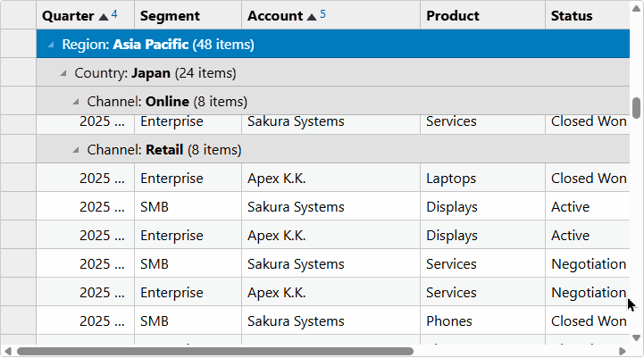The width and height of the screenshot is (644, 358).
Task: Collapse the Online channel group
Action: point(76,102)
